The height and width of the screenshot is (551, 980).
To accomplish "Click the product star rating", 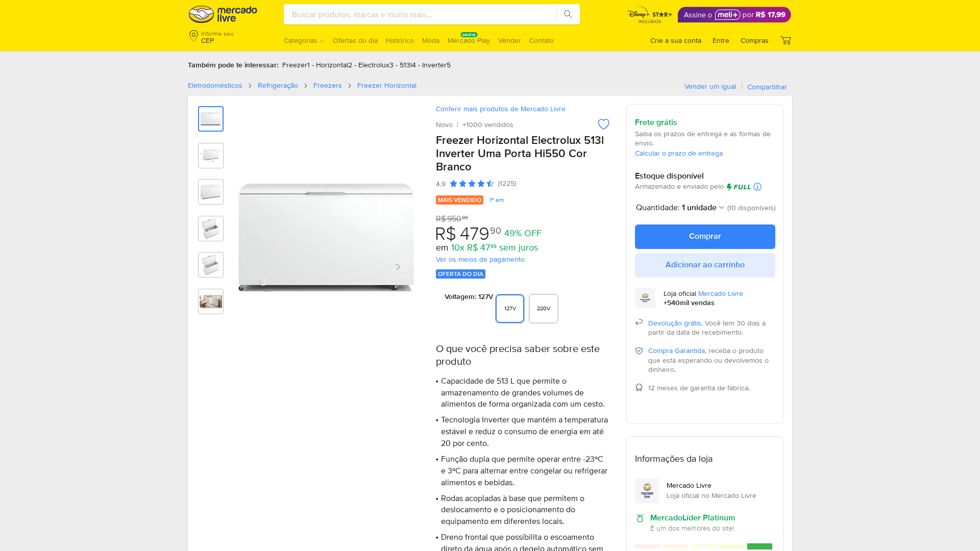I will click(472, 184).
